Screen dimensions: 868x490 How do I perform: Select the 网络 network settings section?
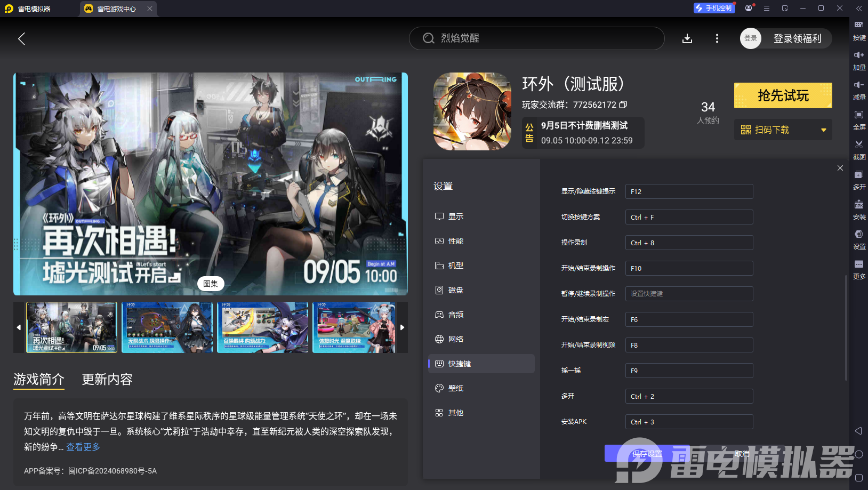coord(455,339)
